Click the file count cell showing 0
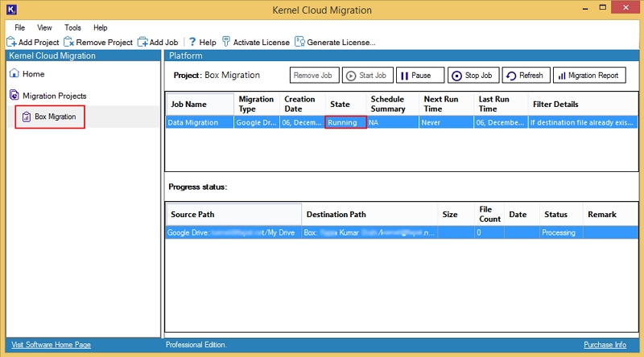644x357 pixels. 489,232
